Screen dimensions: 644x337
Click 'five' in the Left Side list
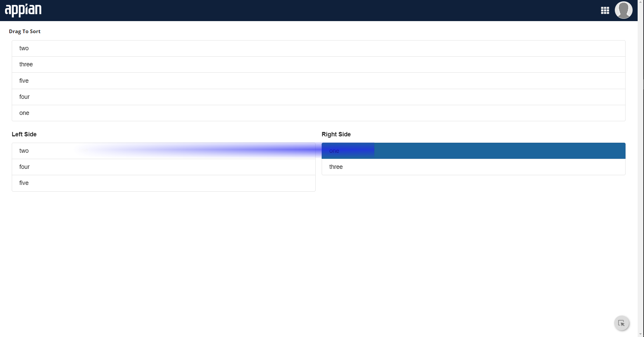click(x=24, y=183)
